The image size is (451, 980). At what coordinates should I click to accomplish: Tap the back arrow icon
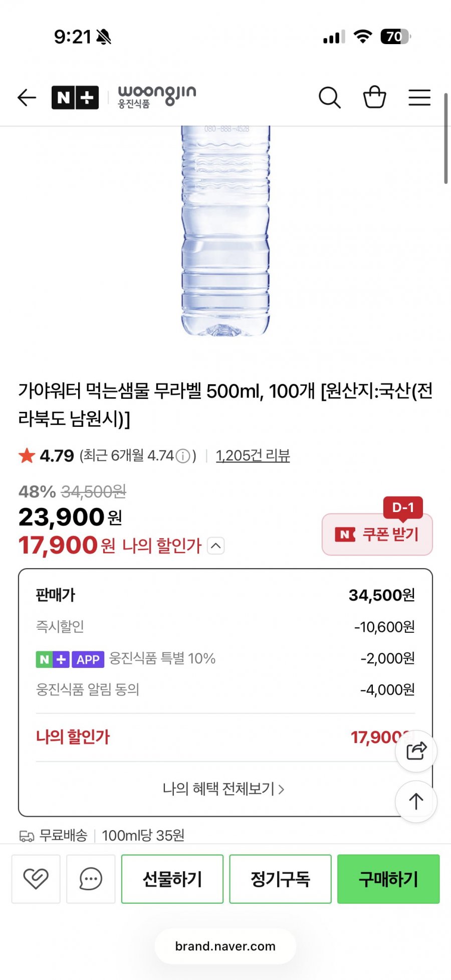(27, 97)
